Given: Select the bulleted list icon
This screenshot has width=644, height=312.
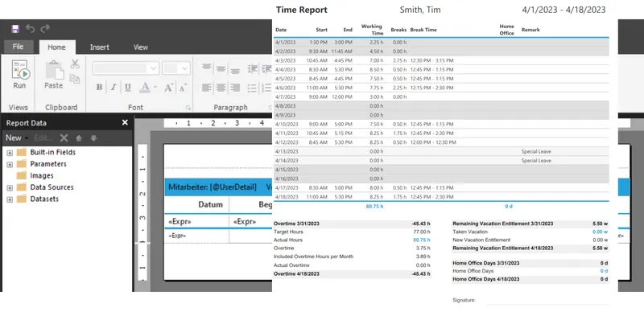Looking at the screenshot, I should (x=252, y=88).
